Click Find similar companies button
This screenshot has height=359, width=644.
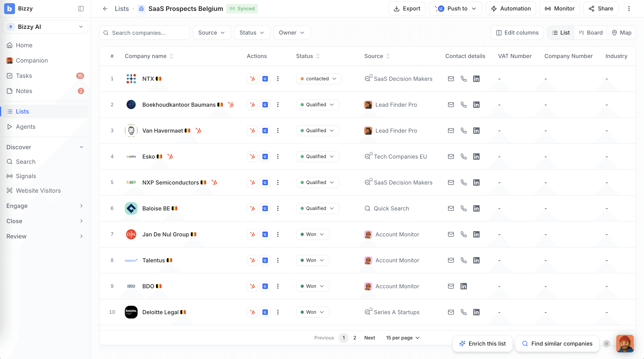tap(557, 344)
